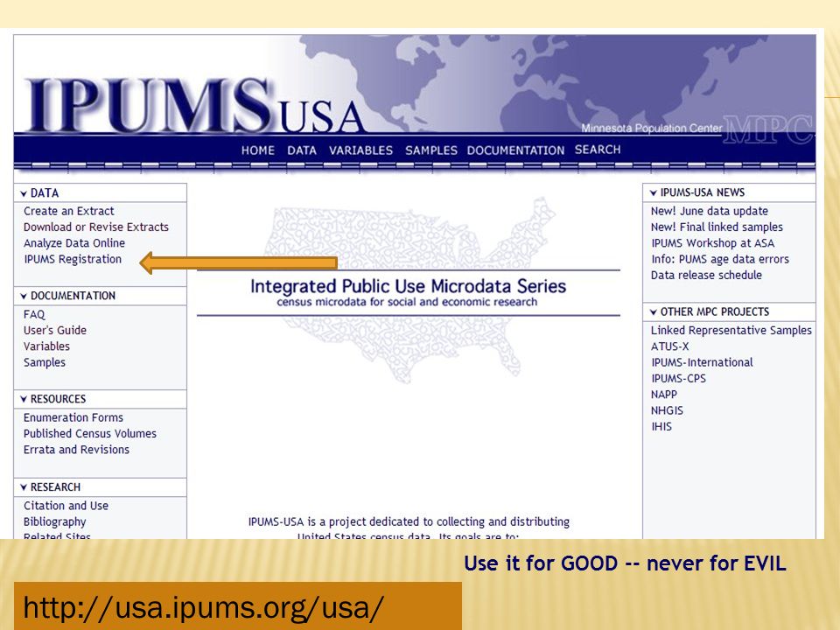Viewport: 840px width, 630px height.
Task: Click Variables in the Documentation sidebar
Action: click(x=46, y=346)
